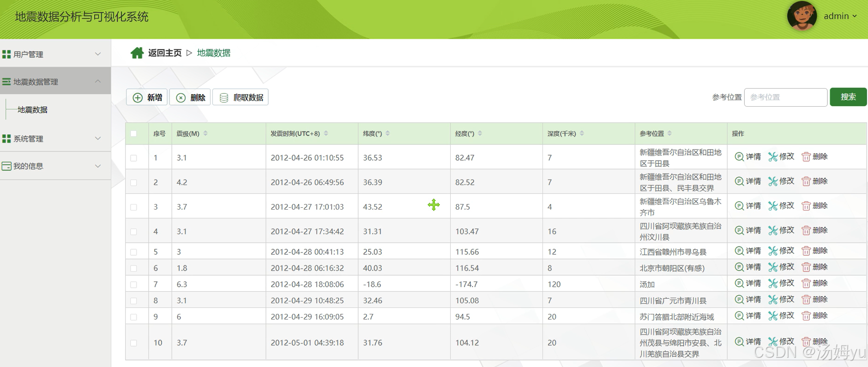The image size is (868, 367).
Task: Click 修改 icon for row 9 苏门答腊
Action: (x=773, y=316)
